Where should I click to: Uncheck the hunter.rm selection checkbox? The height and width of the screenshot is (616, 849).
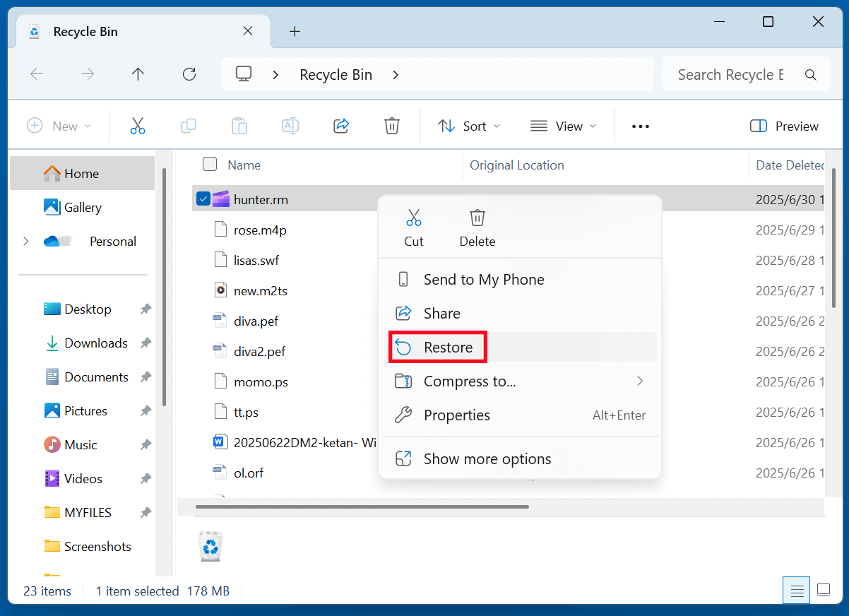tap(203, 199)
